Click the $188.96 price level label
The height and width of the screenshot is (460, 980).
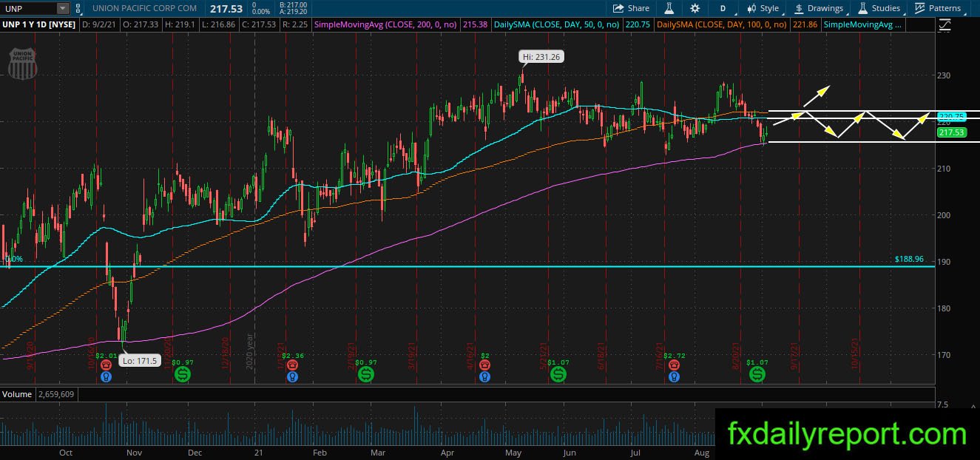pos(909,260)
